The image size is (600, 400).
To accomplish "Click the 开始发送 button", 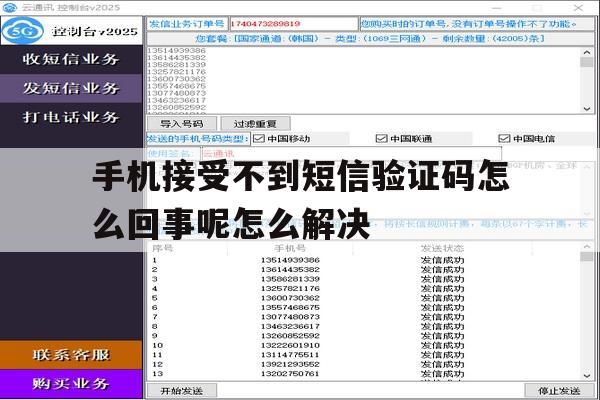I will (x=182, y=391).
